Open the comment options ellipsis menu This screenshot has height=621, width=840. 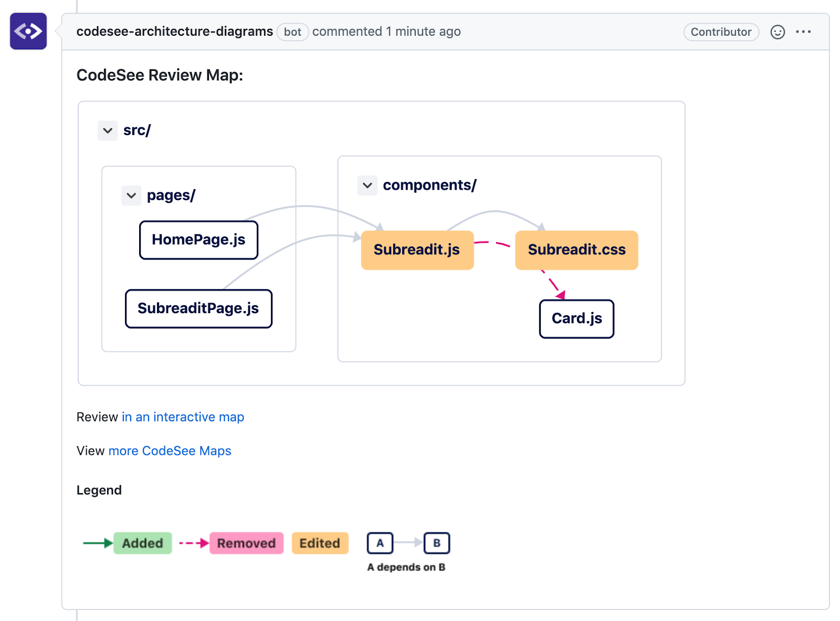[803, 32]
